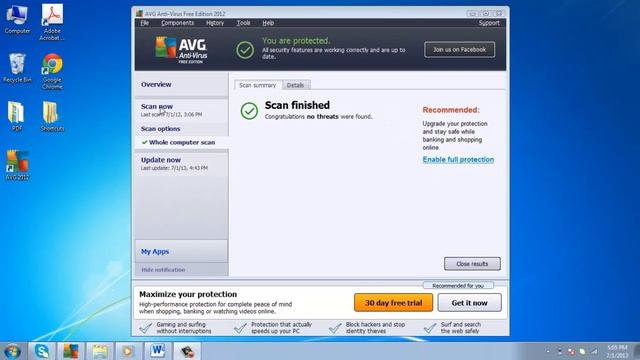Switch to the Details tab
640x360 pixels.
click(x=295, y=85)
